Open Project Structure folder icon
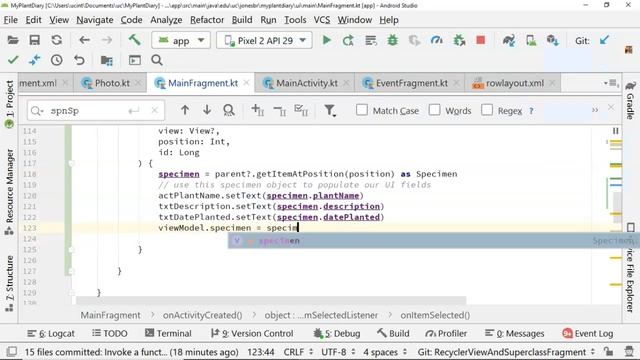This screenshot has width=640, height=360. [107, 60]
